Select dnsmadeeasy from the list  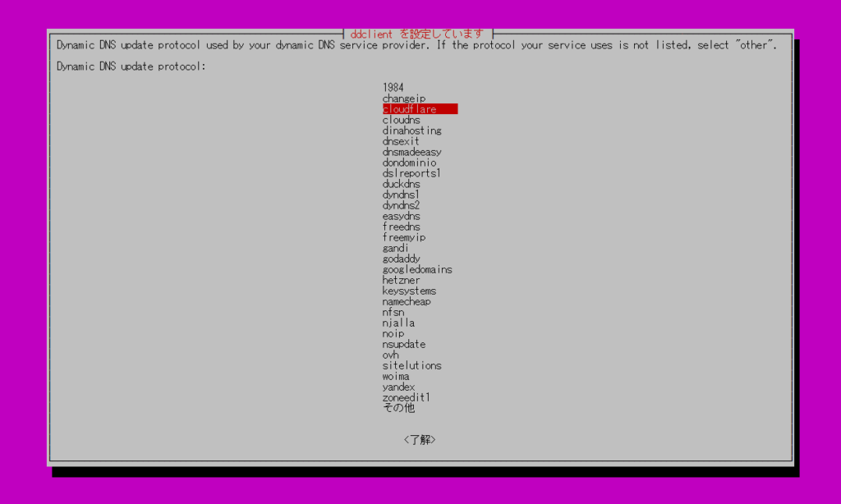(411, 152)
